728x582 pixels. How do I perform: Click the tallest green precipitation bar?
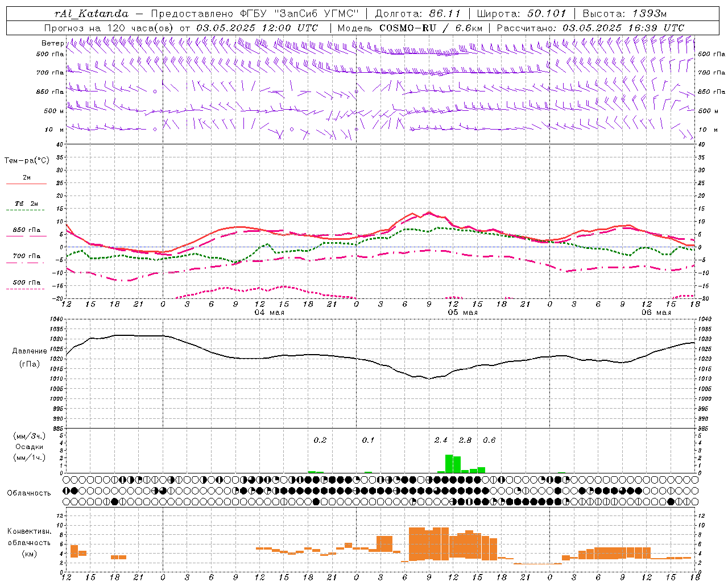click(x=449, y=464)
